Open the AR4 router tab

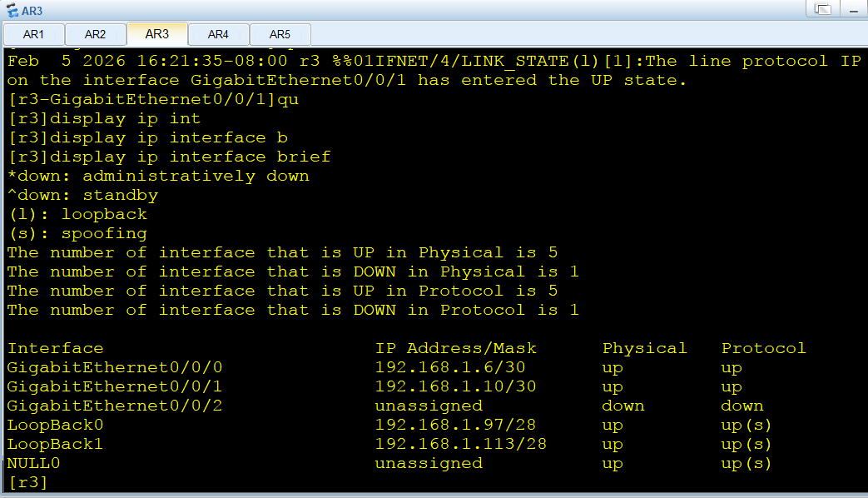tap(219, 34)
